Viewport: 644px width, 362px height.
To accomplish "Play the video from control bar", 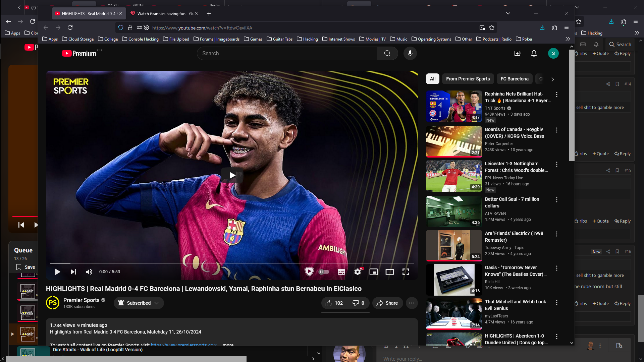I will point(57,272).
